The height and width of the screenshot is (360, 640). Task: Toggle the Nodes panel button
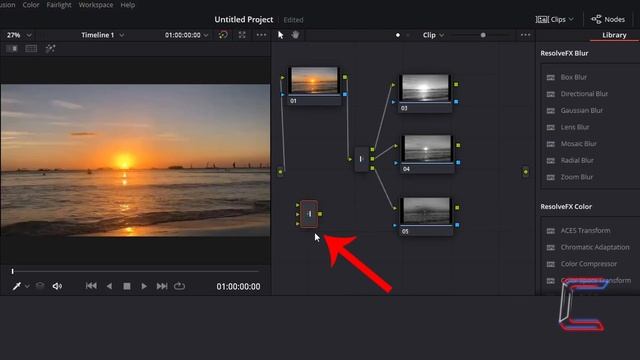(608, 19)
